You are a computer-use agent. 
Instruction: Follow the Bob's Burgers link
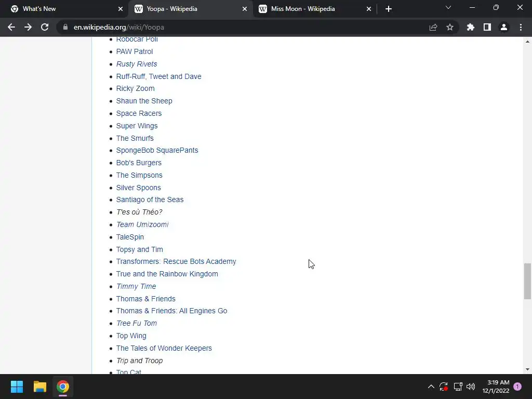[138, 163]
